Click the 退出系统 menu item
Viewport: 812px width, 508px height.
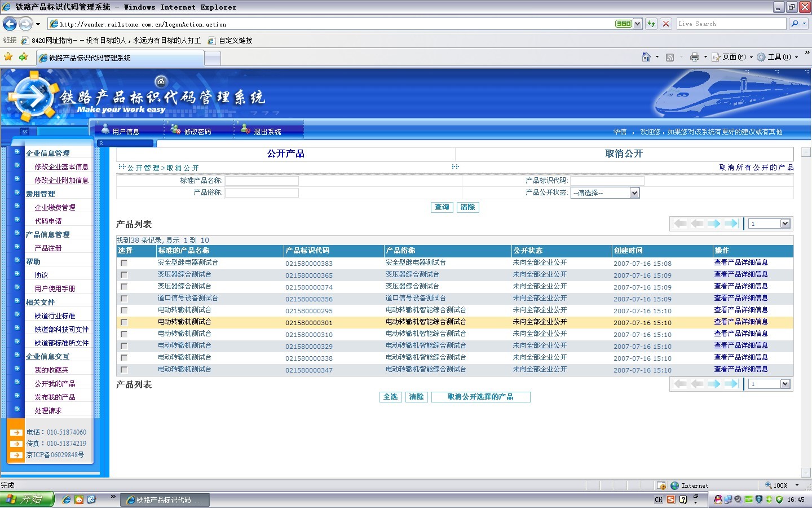point(267,132)
